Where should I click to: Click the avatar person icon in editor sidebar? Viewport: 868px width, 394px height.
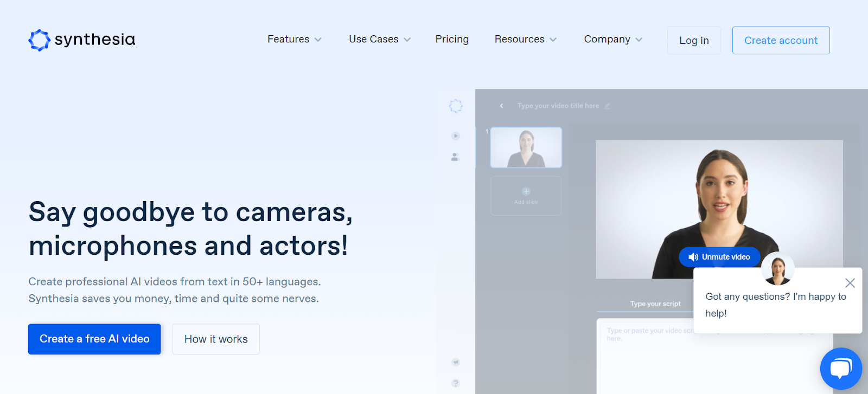coord(456,157)
